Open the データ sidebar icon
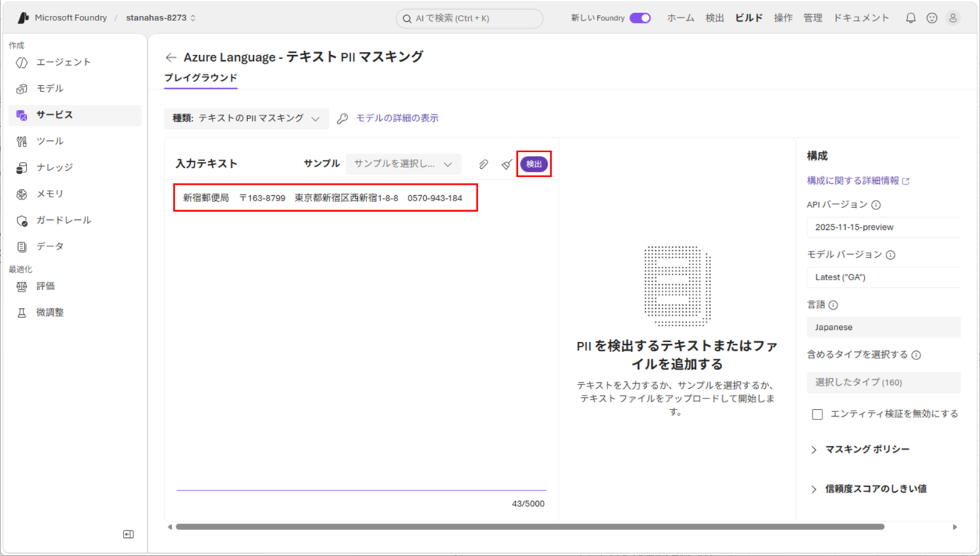The width and height of the screenshot is (980, 556). click(x=22, y=246)
